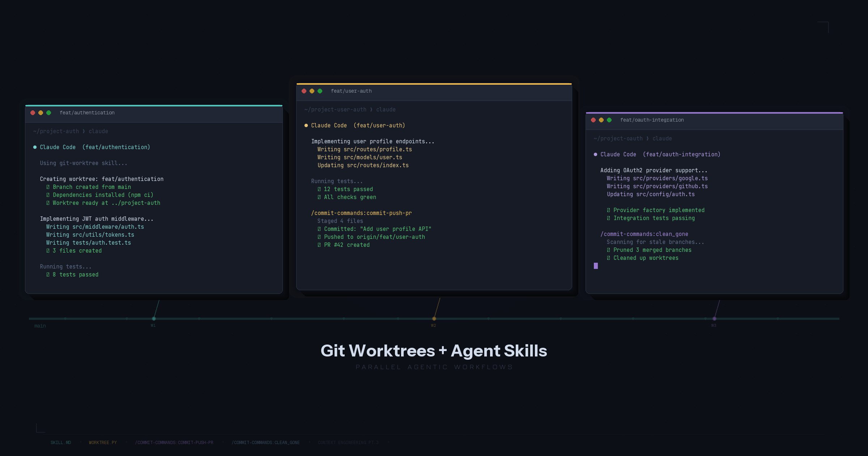Click the feat/authentication window title
The image size is (868, 456).
pos(87,113)
